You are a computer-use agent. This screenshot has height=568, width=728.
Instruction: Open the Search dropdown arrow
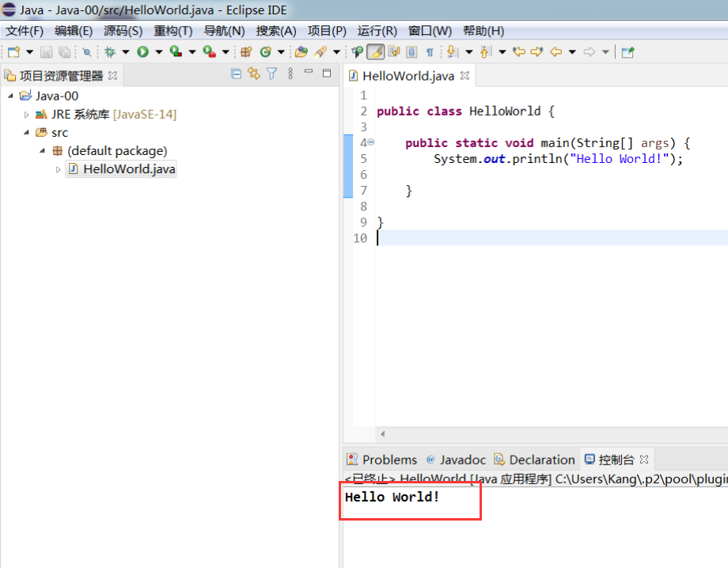336,52
